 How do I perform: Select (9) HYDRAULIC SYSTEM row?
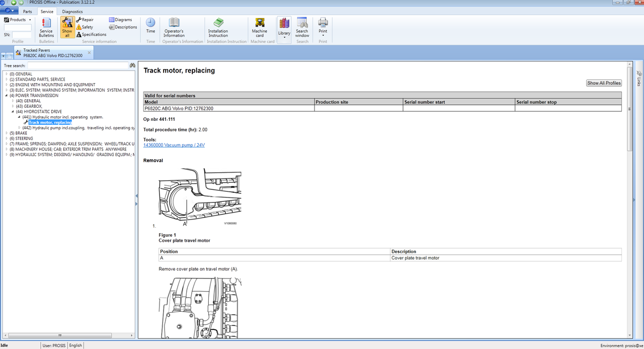(x=72, y=155)
